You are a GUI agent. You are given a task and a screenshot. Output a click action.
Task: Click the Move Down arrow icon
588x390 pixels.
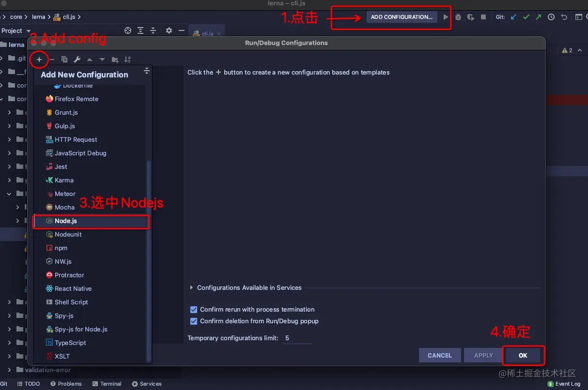(x=102, y=60)
